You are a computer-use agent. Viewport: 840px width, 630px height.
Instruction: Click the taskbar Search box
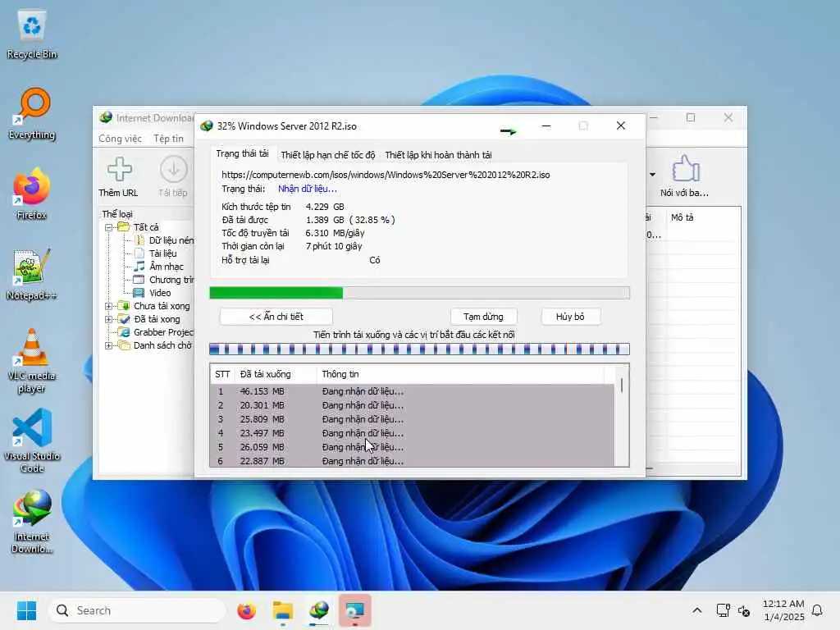(x=137, y=610)
